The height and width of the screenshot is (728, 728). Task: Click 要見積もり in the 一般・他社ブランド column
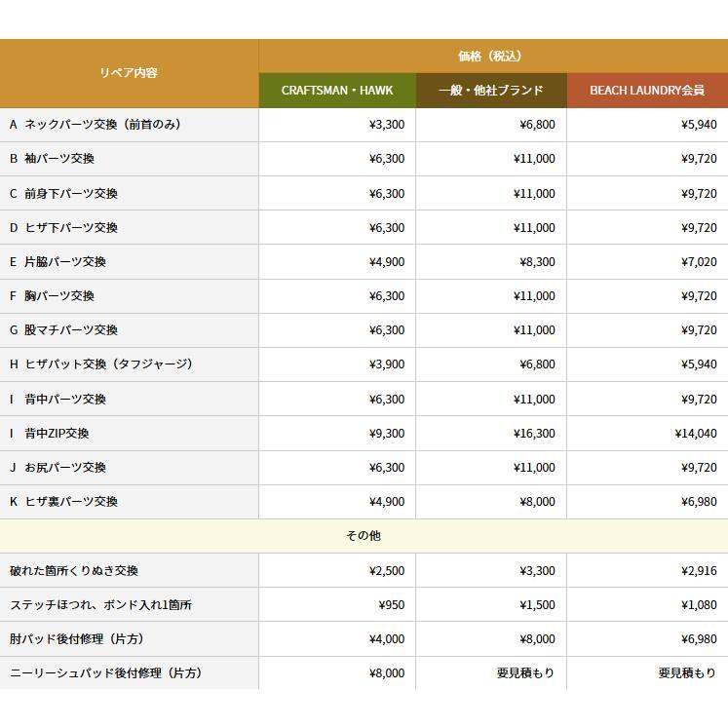[525, 673]
